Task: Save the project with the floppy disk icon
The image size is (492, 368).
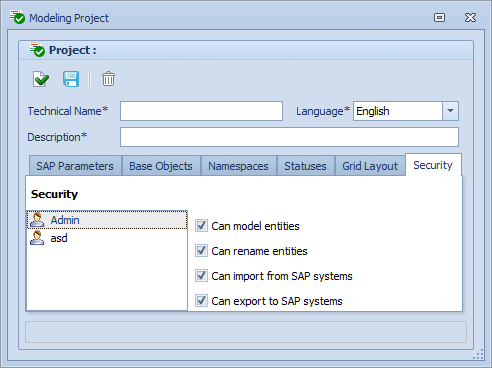Action: [71, 79]
